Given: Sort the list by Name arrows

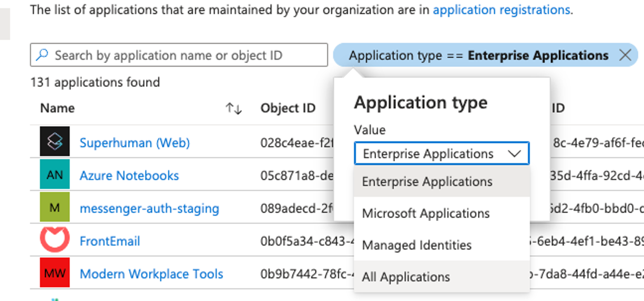Looking at the screenshot, I should click(x=234, y=108).
